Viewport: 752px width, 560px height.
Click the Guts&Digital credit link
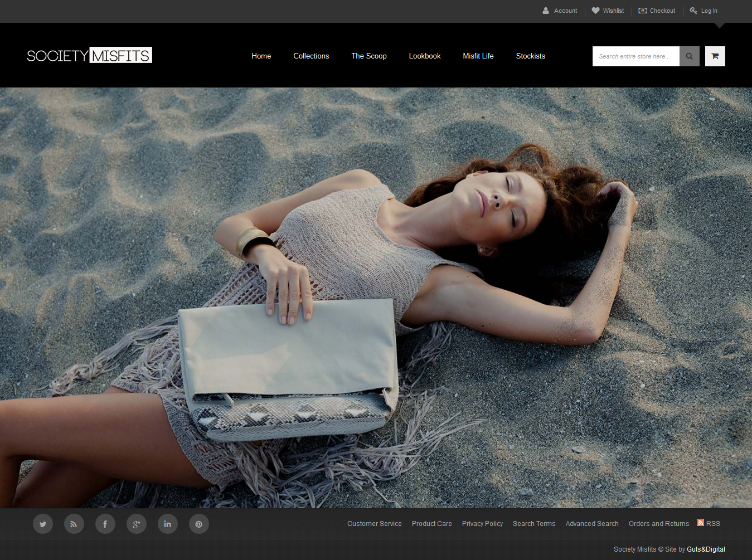[706, 549]
